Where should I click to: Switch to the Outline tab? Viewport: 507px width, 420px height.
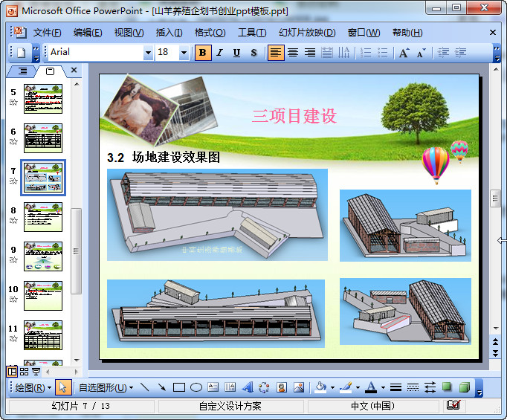click(x=22, y=71)
